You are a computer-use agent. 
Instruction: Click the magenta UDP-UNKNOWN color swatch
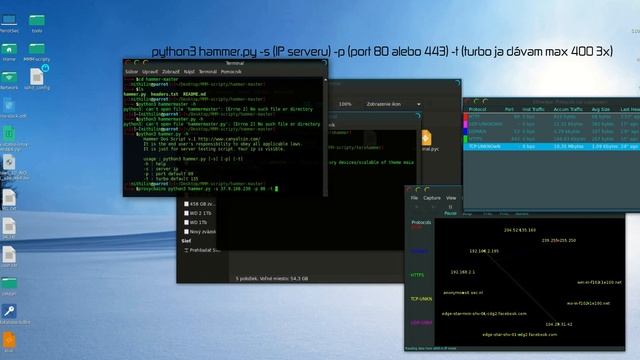466,124
